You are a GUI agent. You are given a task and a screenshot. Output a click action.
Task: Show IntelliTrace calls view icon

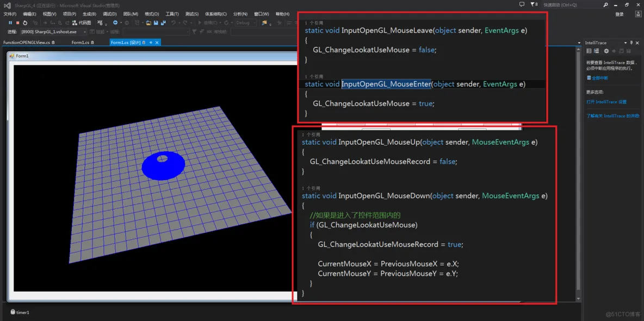coord(596,51)
